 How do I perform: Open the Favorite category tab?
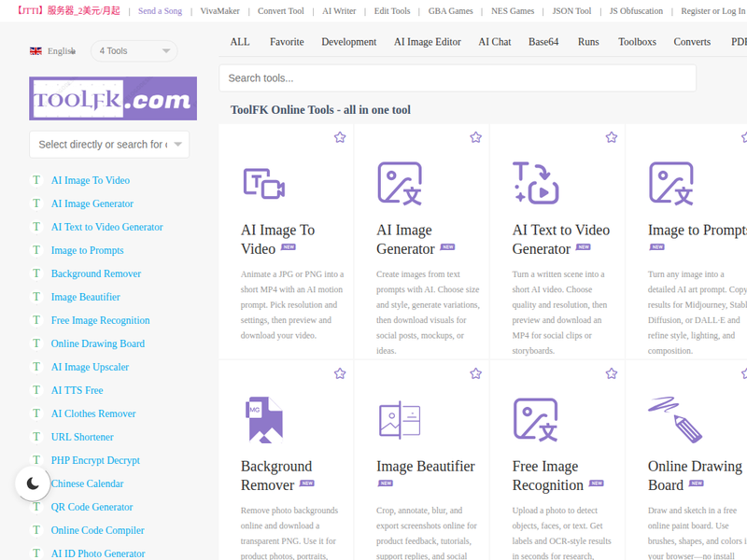(287, 42)
